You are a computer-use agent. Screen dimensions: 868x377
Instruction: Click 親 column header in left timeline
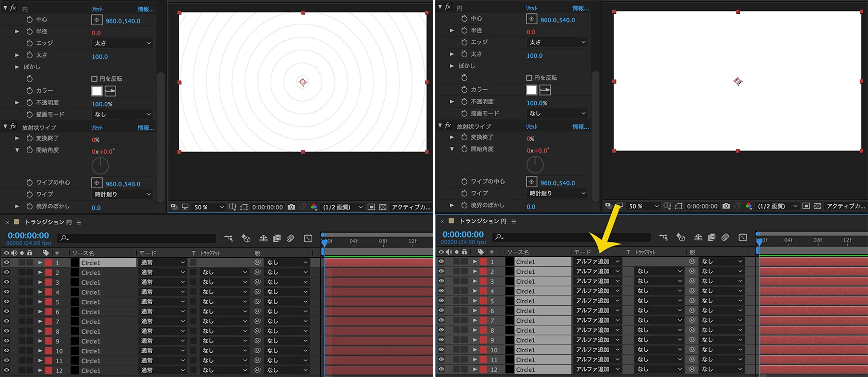click(x=257, y=253)
